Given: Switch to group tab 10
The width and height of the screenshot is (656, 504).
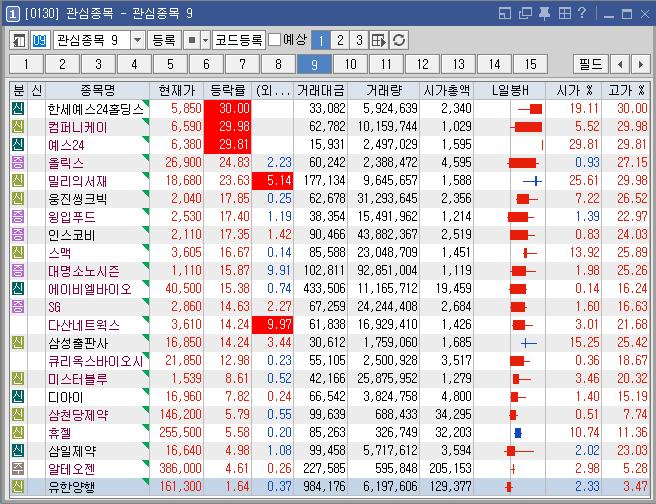Looking at the screenshot, I should pos(350,64).
